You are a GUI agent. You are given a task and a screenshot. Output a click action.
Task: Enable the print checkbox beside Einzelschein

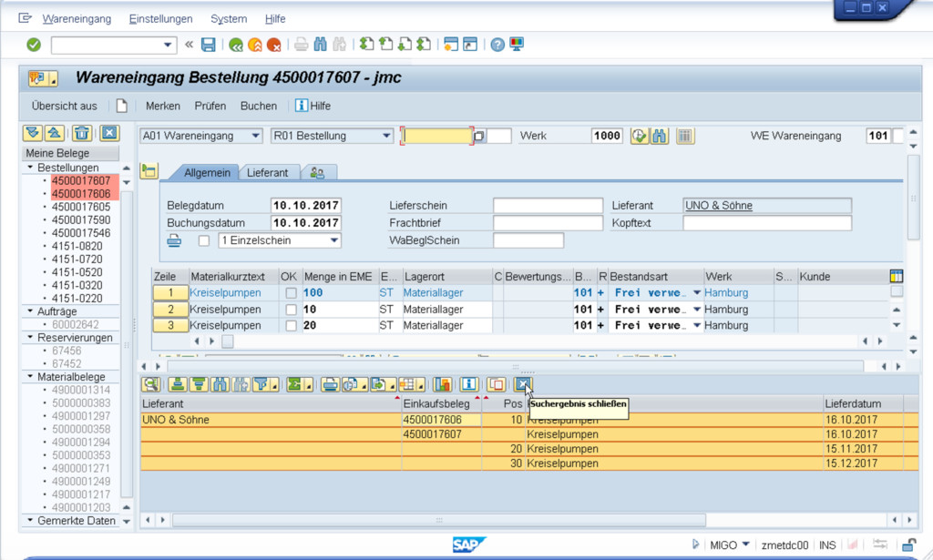coord(204,240)
